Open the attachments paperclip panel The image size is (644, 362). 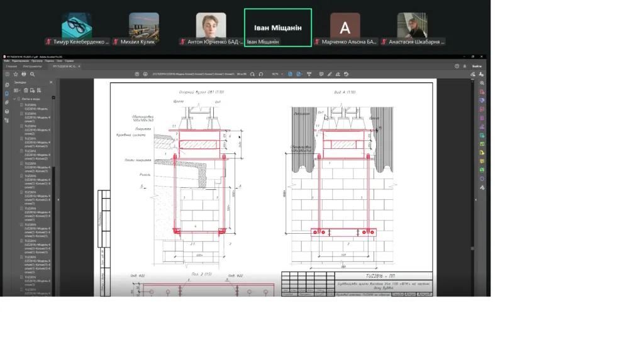[x=6, y=102]
